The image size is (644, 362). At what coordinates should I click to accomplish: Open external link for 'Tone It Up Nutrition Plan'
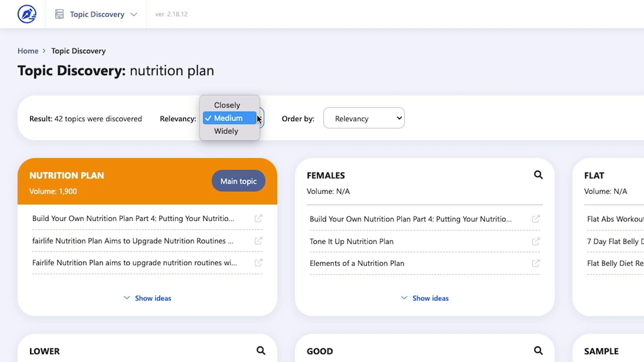(536, 241)
